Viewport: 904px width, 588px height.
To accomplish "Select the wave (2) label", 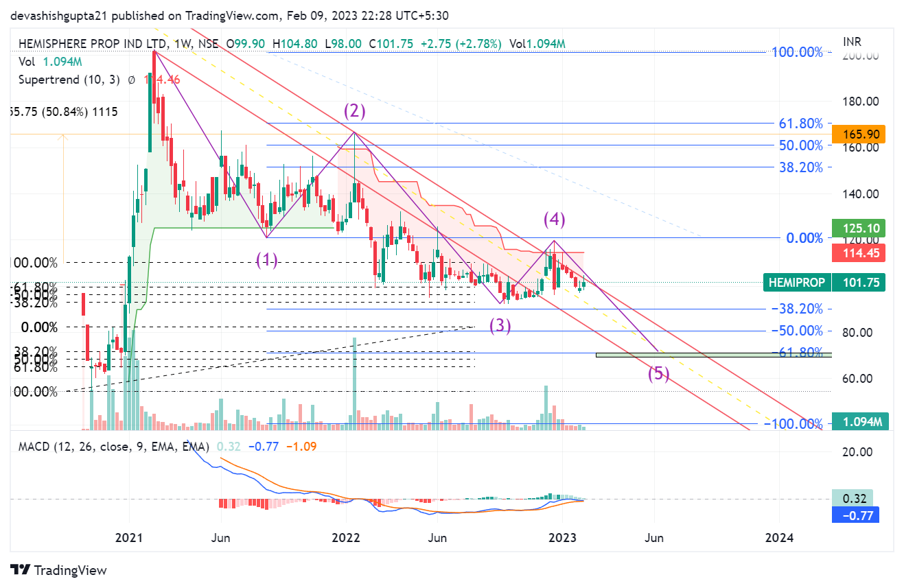I will 354,110.
